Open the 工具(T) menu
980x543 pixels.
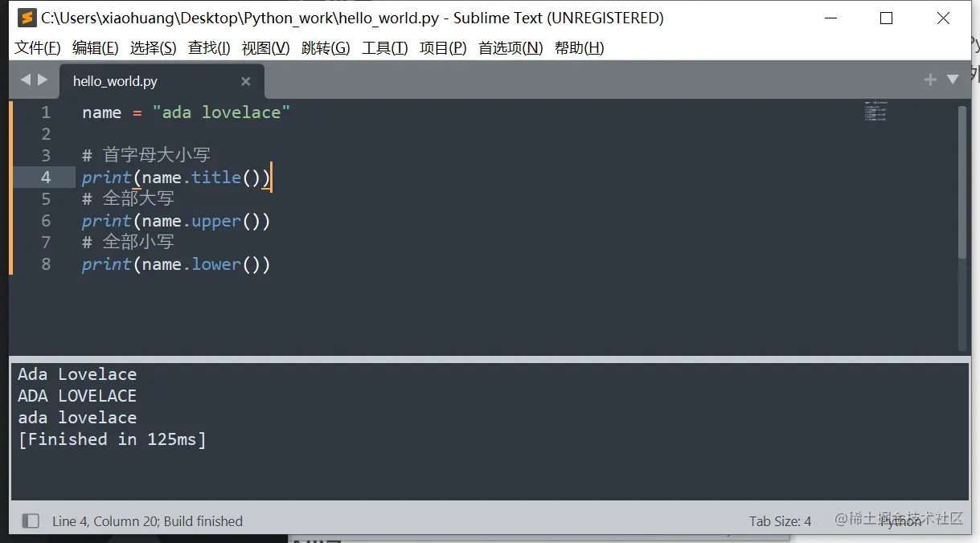(x=384, y=48)
